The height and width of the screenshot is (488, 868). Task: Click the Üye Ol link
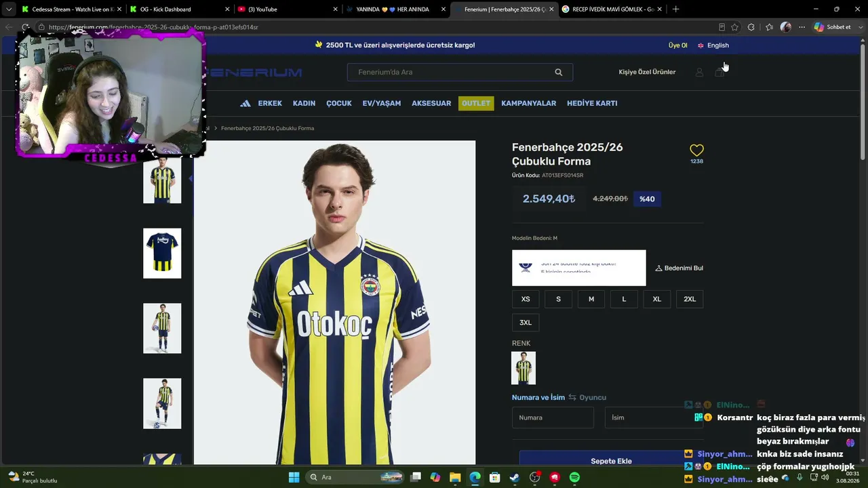coord(677,45)
